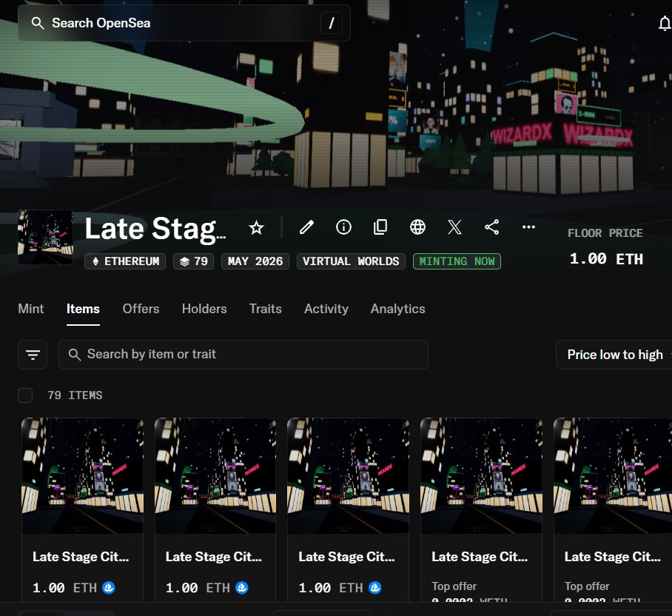
Task: Click the first card's Late Stage Cit... title
Action: (81, 557)
